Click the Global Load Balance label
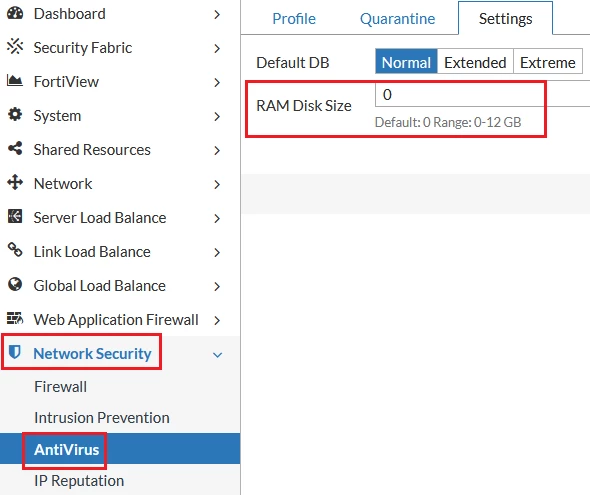 (100, 285)
